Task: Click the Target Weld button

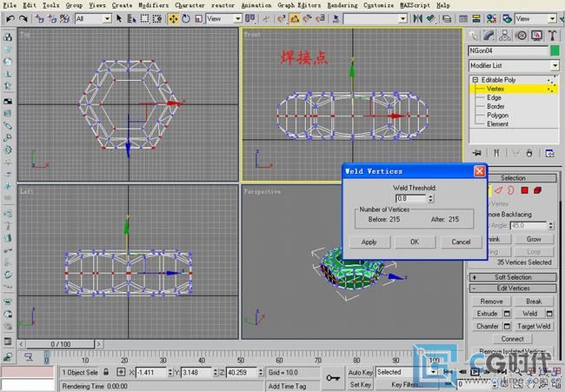Action: point(534,327)
